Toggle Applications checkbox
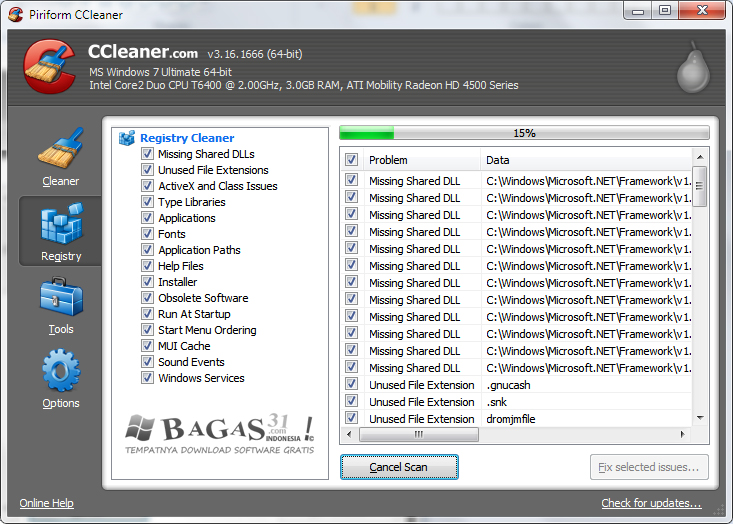Screen dimensions: 733x524 (x=147, y=218)
